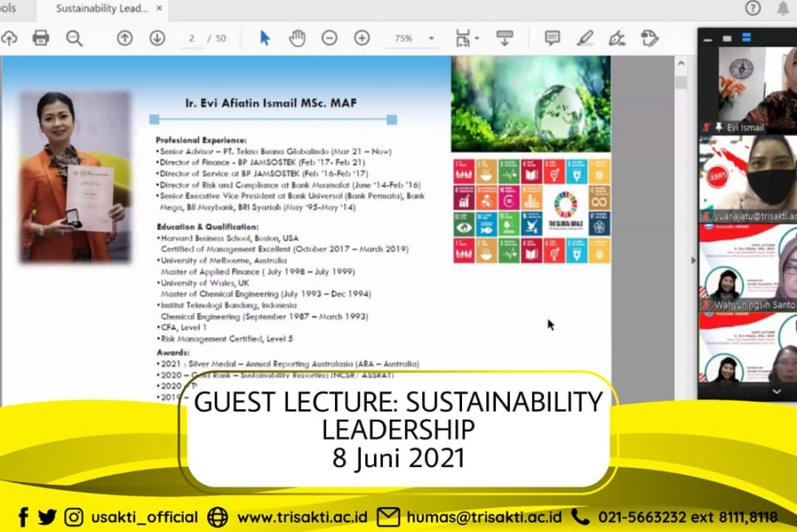Expand the fit page options arrow

coord(477,38)
